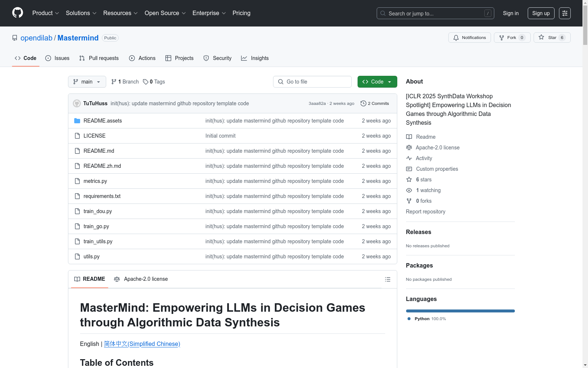588x368 pixels.
Task: Click the LICENSE file icon
Action: (x=77, y=136)
